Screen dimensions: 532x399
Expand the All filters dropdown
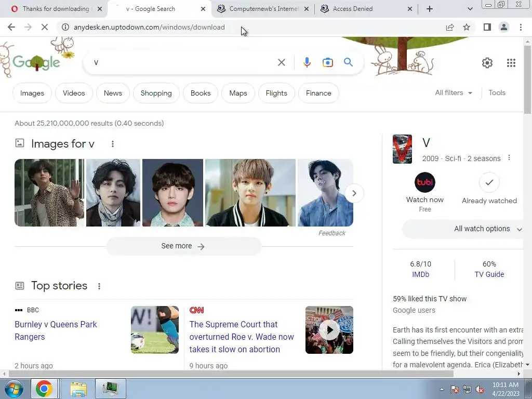(453, 92)
